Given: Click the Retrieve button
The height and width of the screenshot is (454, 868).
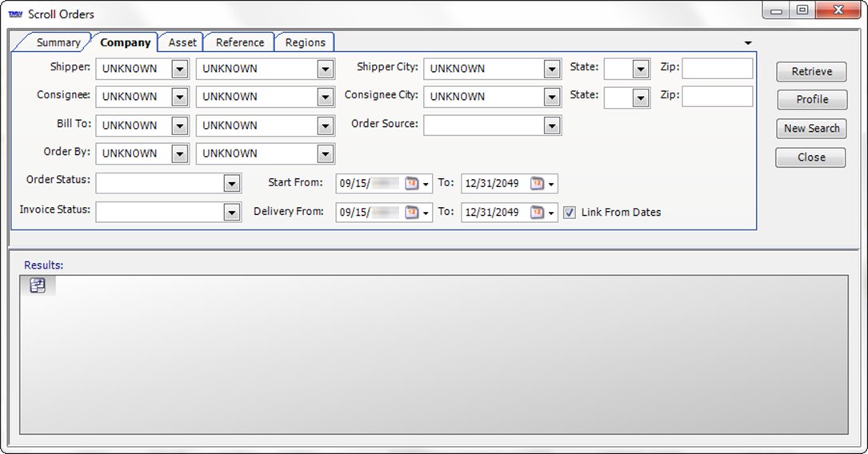Looking at the screenshot, I should click(x=811, y=71).
